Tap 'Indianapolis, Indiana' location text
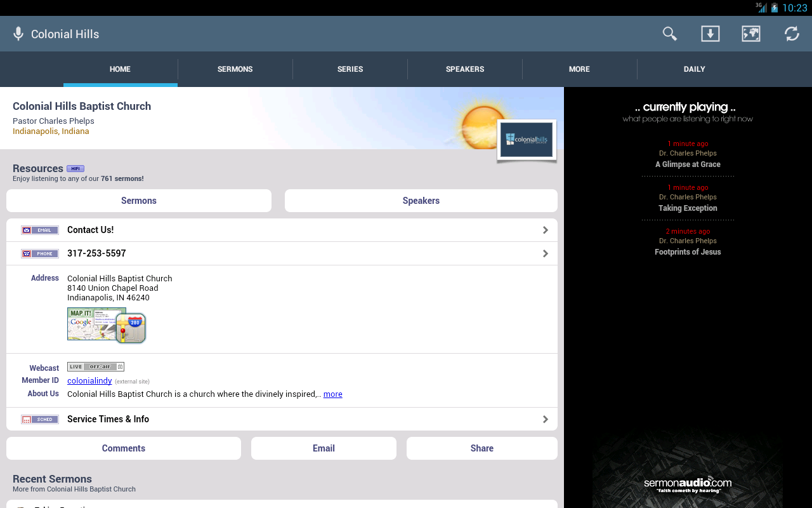The height and width of the screenshot is (508, 812). coord(51,131)
